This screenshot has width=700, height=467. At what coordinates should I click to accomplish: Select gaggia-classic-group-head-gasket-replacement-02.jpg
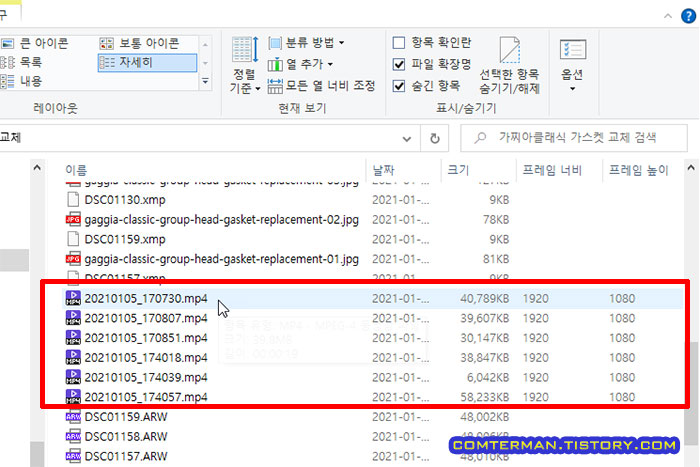click(x=221, y=220)
